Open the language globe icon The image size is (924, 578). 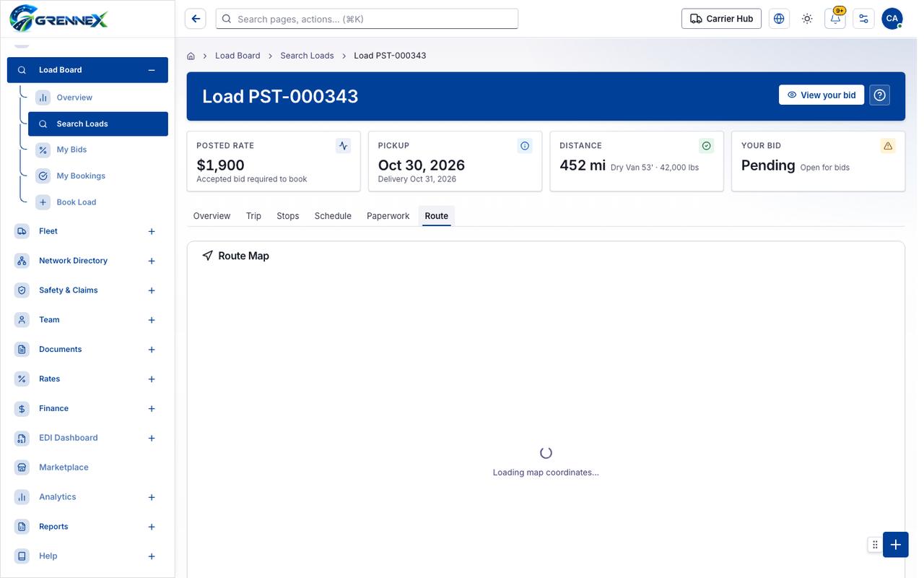tap(779, 19)
